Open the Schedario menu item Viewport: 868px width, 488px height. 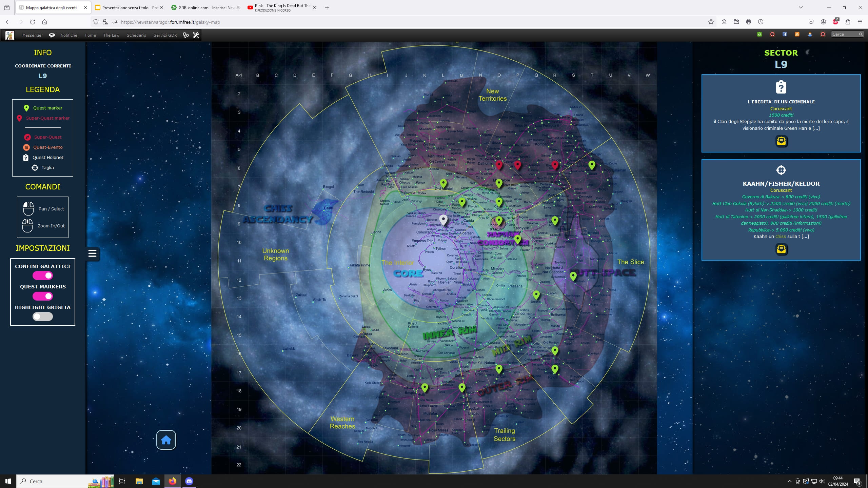coord(136,35)
